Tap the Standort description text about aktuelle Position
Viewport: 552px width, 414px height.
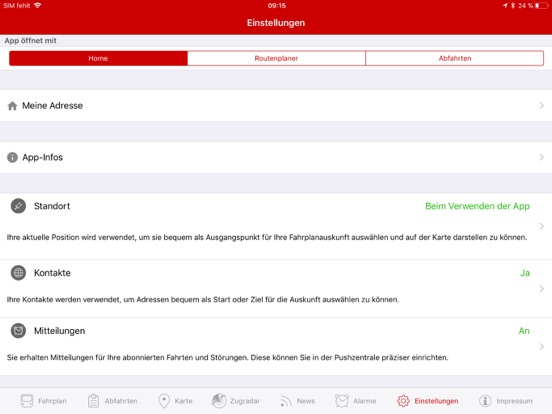point(267,237)
